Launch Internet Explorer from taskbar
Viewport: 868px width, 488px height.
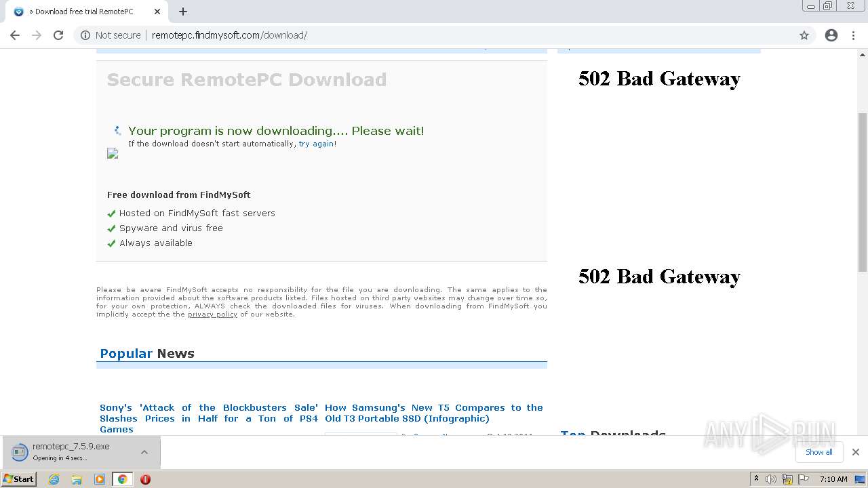tap(54, 479)
